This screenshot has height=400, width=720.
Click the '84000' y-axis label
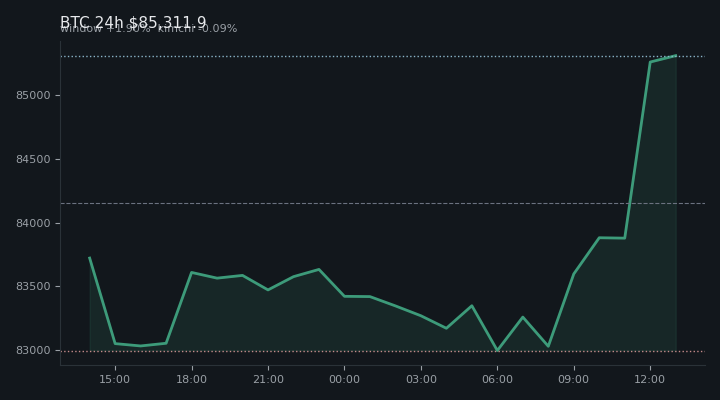[x=33, y=223]
